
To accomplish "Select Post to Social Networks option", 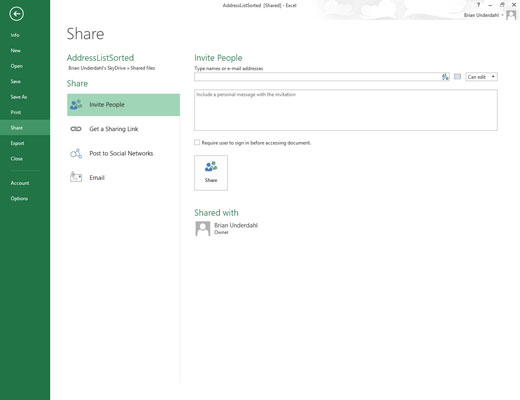I will [123, 153].
